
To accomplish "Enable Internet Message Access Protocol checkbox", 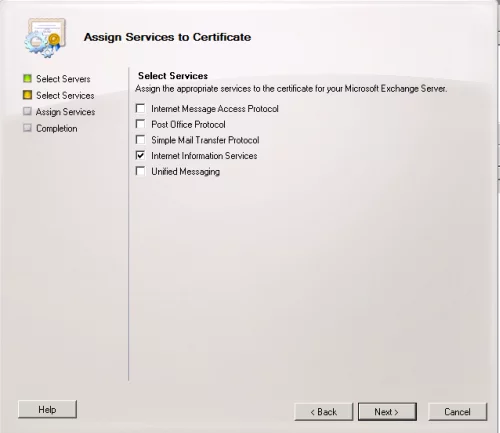I will [140, 108].
